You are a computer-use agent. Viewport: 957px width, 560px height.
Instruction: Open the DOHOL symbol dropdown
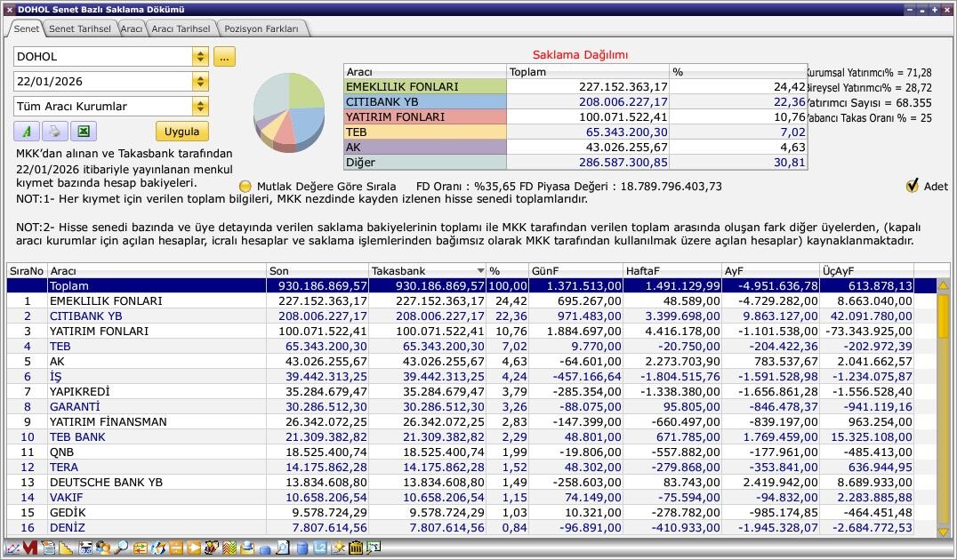pyautogui.click(x=200, y=57)
